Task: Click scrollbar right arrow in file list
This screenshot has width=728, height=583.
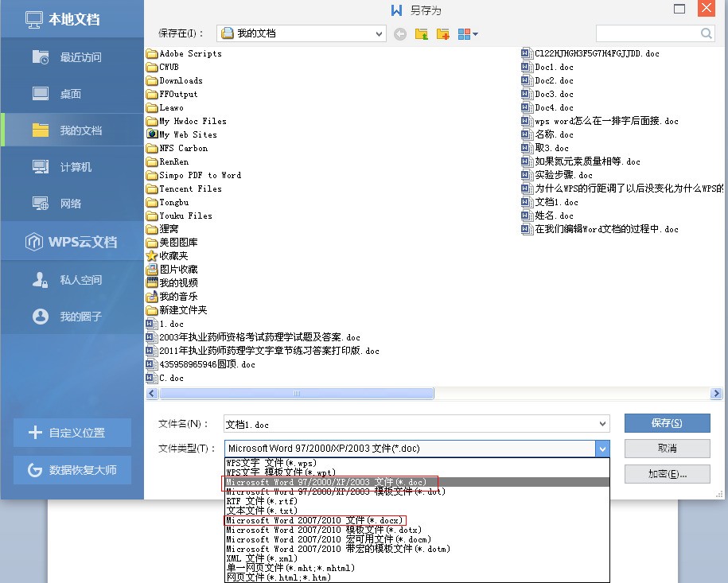Action: 716,394
